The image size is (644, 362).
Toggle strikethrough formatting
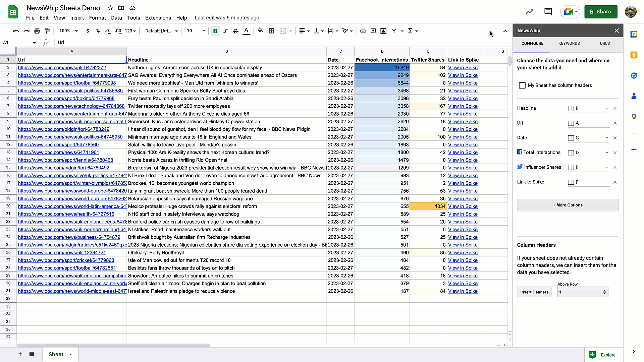coord(236,31)
